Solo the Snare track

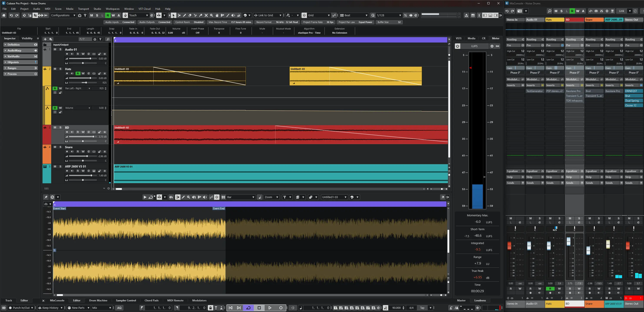coord(60,147)
